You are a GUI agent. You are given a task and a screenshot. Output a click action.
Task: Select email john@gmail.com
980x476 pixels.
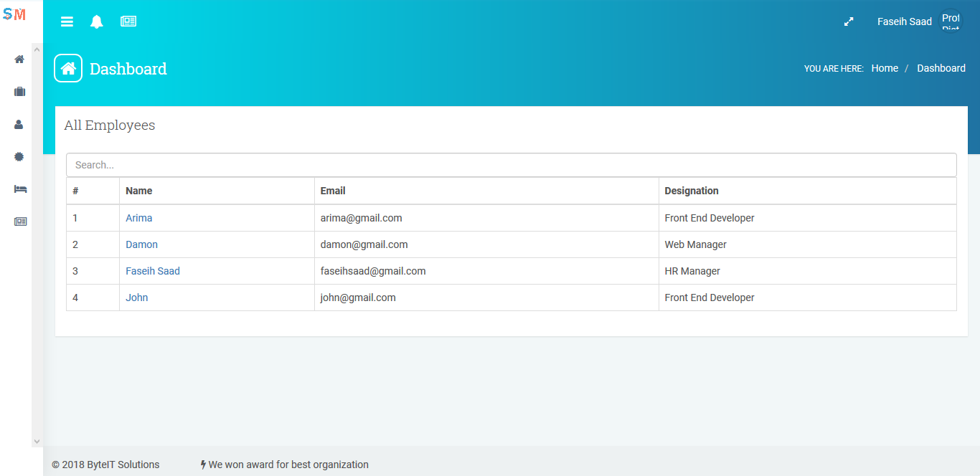[358, 297]
